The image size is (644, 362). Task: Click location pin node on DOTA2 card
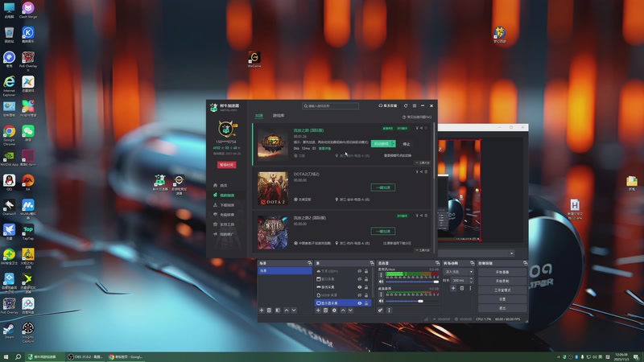click(353, 200)
